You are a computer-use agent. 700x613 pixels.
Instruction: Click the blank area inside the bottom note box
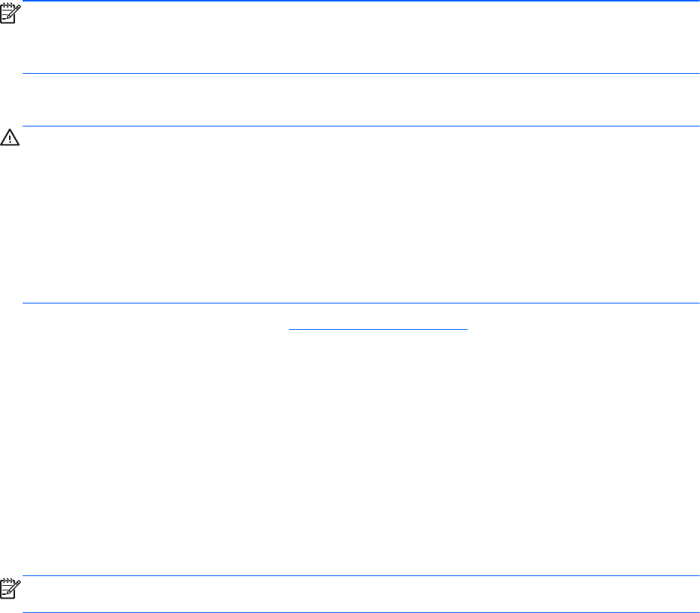tap(361, 594)
